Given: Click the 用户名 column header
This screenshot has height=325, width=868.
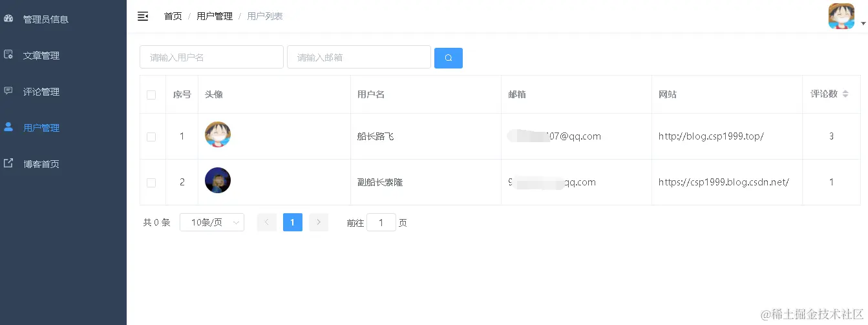Looking at the screenshot, I should coord(371,94).
